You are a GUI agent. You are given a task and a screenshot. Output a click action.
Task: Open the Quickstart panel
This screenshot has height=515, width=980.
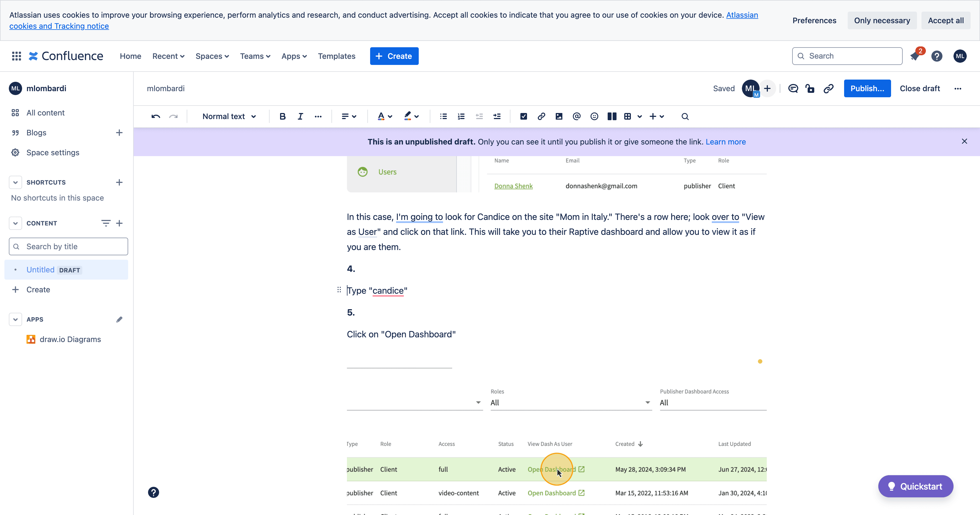tap(915, 487)
